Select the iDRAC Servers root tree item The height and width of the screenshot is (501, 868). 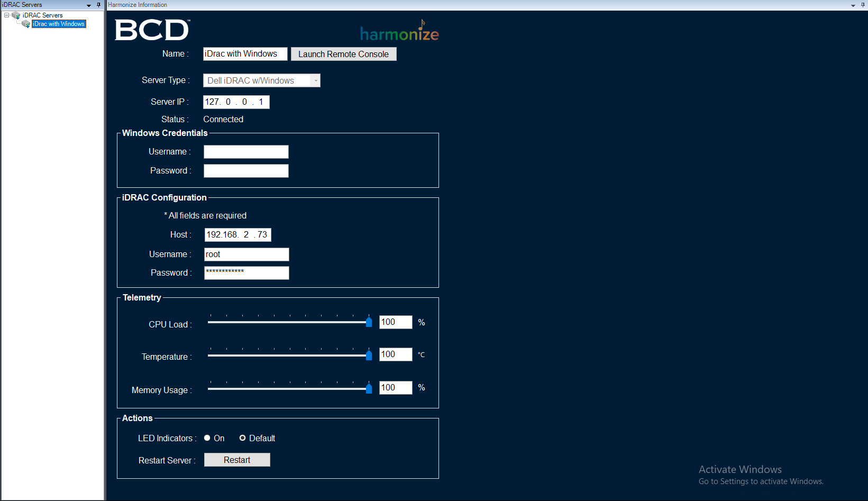tap(42, 15)
